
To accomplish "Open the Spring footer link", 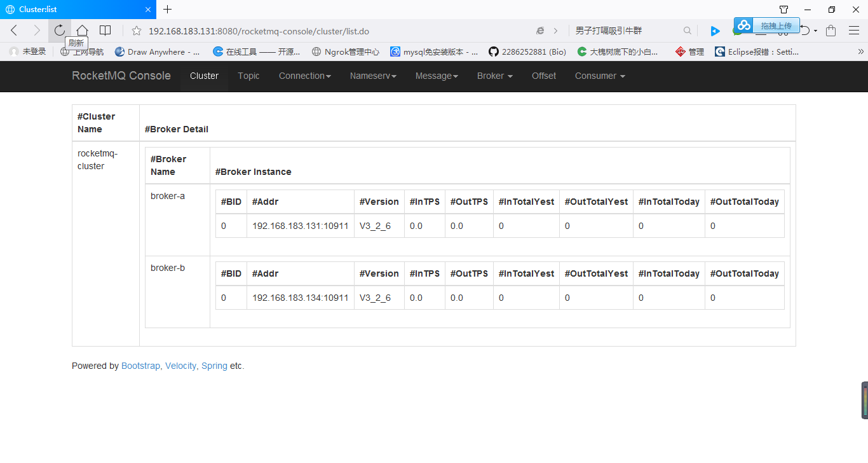I will coord(214,366).
